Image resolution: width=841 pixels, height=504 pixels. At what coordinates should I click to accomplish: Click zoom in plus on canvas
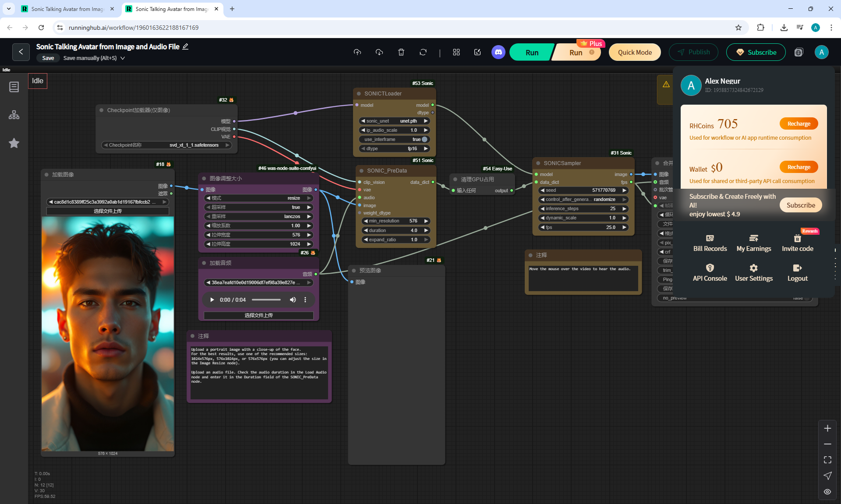tap(827, 428)
